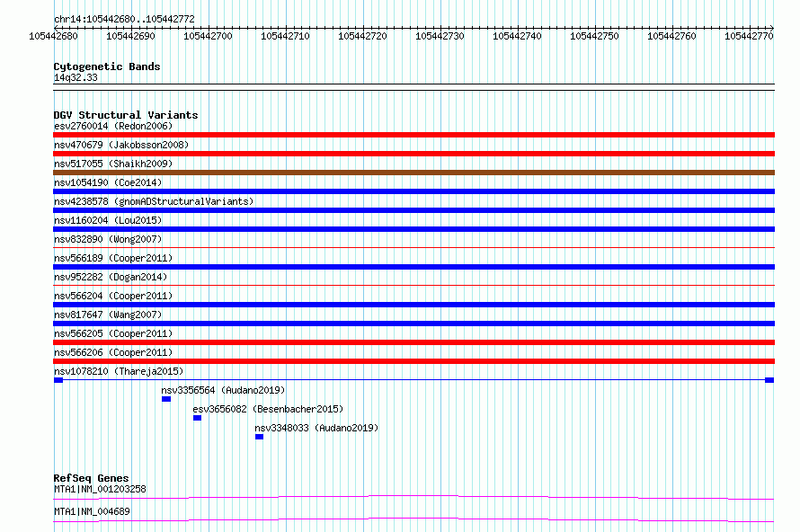Click the 14q32.33 band label
Screen dimensions: 800x532
76,77
